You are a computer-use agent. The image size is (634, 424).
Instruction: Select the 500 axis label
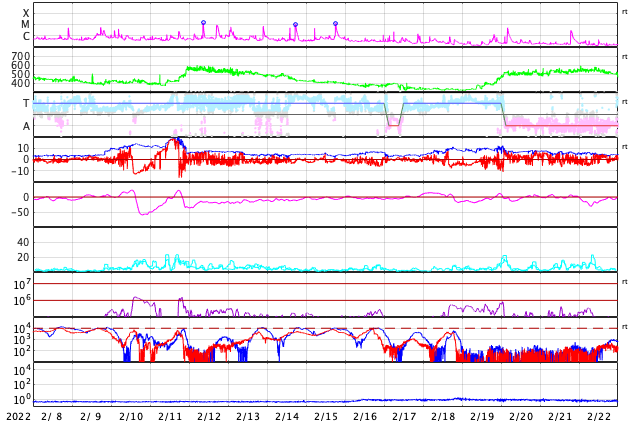(x=21, y=74)
